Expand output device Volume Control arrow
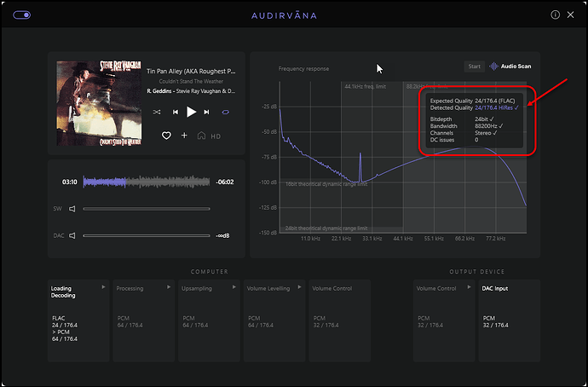Image resolution: width=588 pixels, height=387 pixels. [469, 287]
